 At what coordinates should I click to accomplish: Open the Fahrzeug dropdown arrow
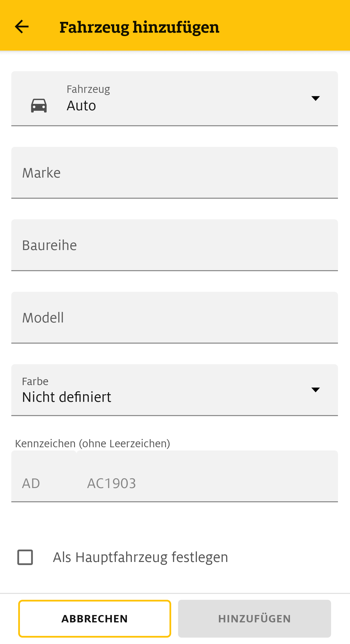coord(316,98)
